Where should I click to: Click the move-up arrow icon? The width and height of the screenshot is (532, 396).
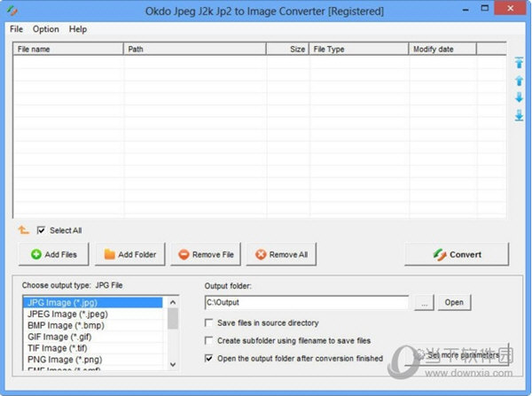519,81
